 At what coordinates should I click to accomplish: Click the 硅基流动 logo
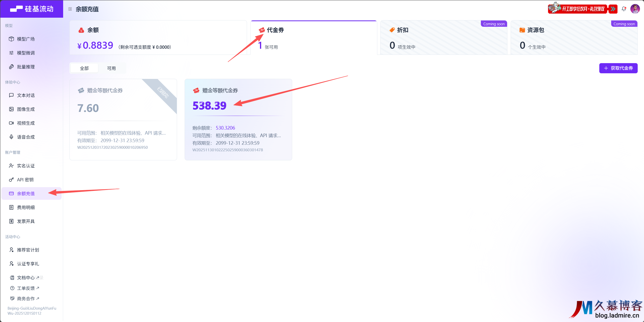click(x=32, y=9)
